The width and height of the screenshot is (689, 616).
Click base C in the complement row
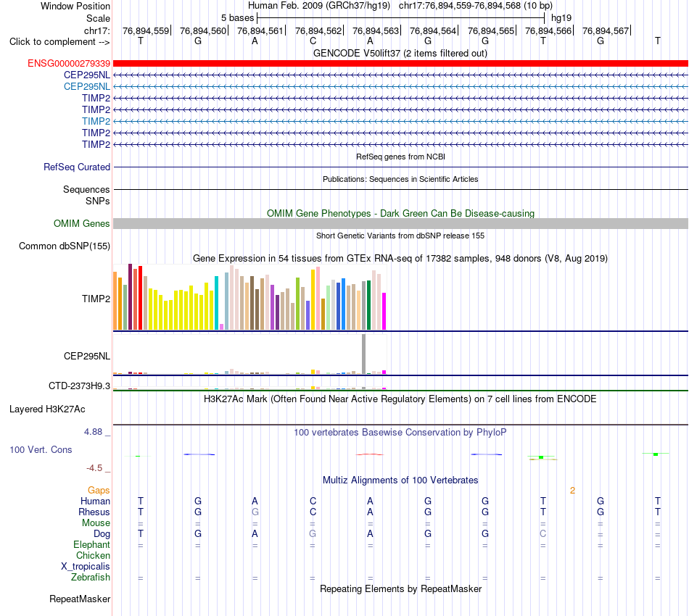pyautogui.click(x=313, y=41)
